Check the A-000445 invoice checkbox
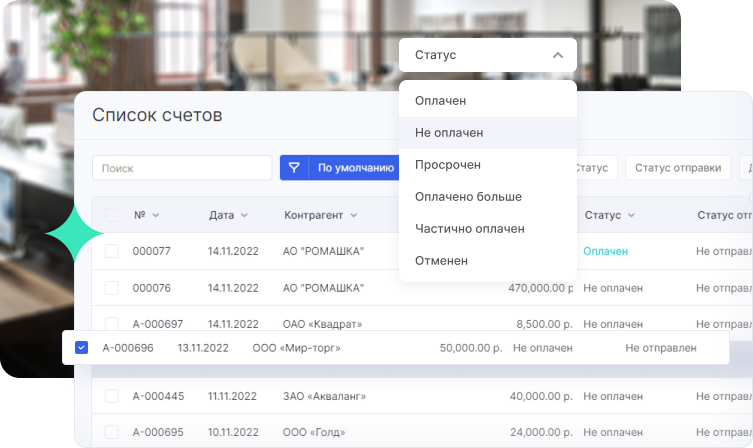The width and height of the screenshot is (753, 448). tap(111, 396)
